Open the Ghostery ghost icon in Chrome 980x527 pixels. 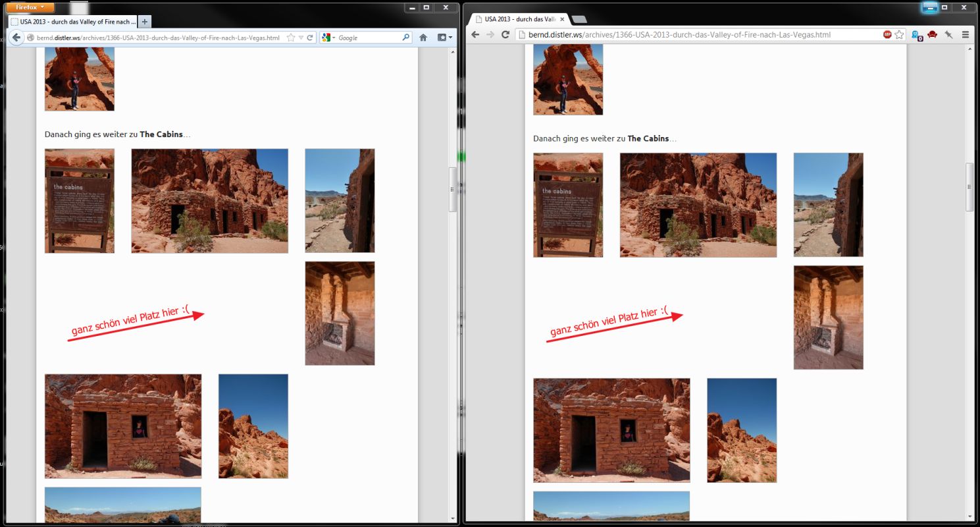tap(914, 34)
